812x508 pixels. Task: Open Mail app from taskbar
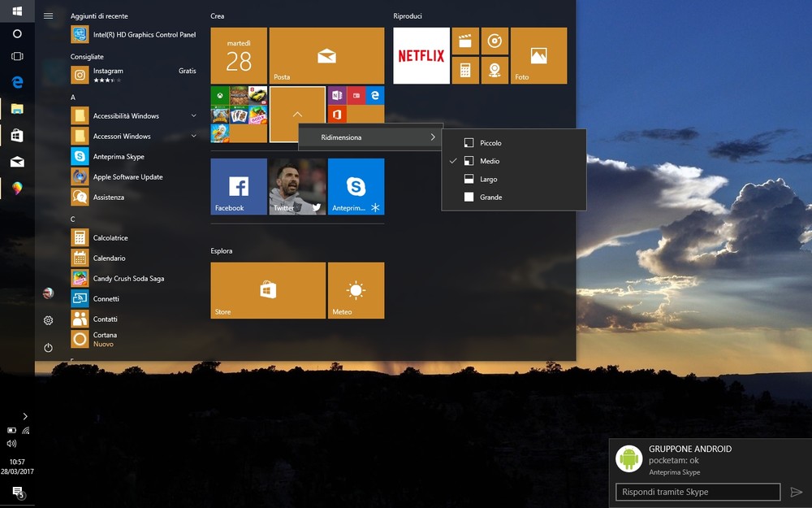point(17,163)
